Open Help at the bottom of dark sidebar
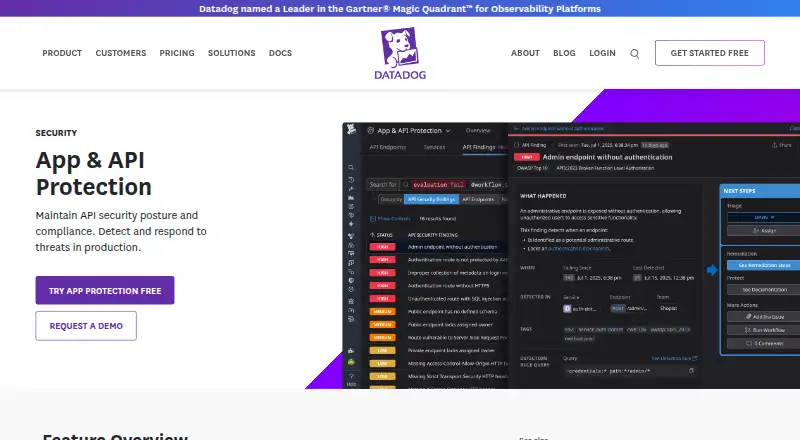The height and width of the screenshot is (440, 800). (x=351, y=379)
